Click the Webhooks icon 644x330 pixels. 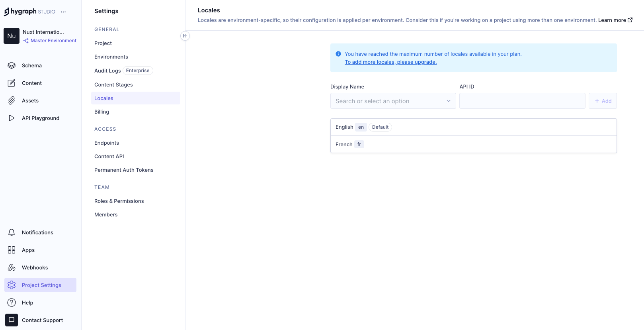coord(12,267)
